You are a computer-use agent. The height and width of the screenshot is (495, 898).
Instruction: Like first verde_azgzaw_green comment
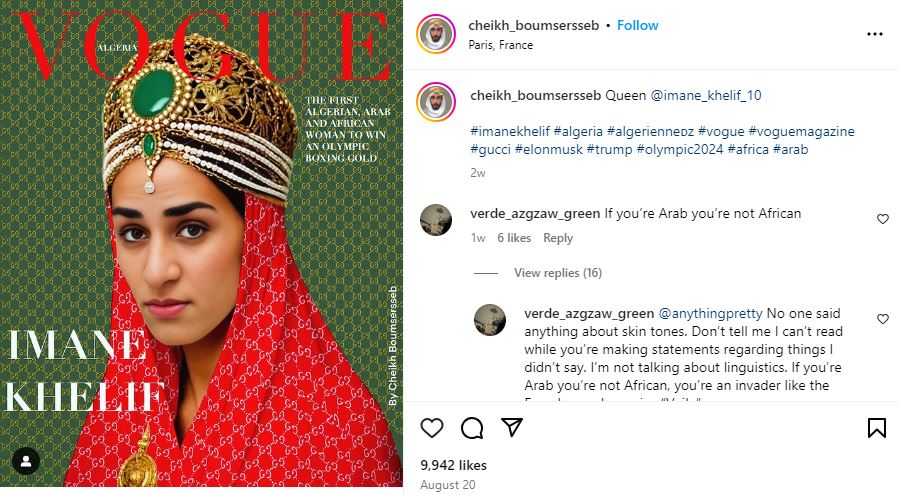tap(882, 219)
